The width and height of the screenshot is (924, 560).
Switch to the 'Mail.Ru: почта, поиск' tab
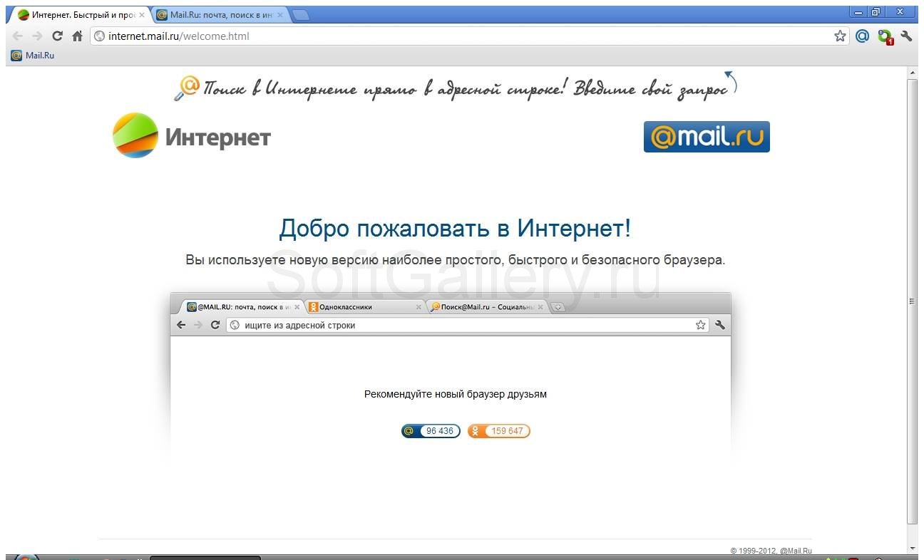[220, 15]
